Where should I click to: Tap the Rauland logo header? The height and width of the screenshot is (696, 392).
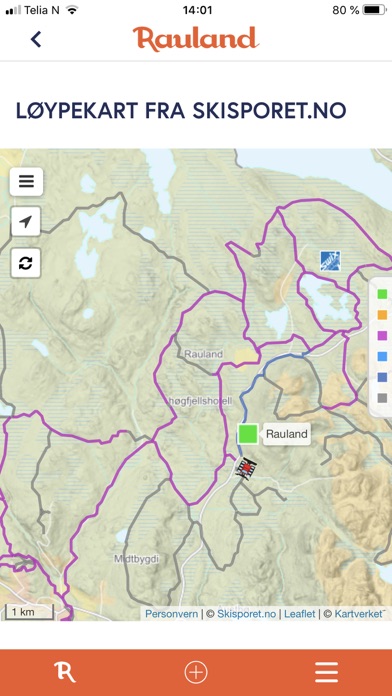click(x=196, y=39)
